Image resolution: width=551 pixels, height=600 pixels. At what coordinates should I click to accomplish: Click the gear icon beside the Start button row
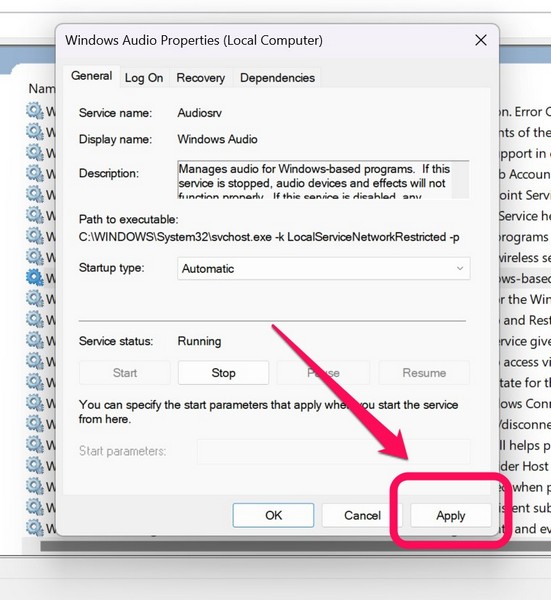coord(35,381)
